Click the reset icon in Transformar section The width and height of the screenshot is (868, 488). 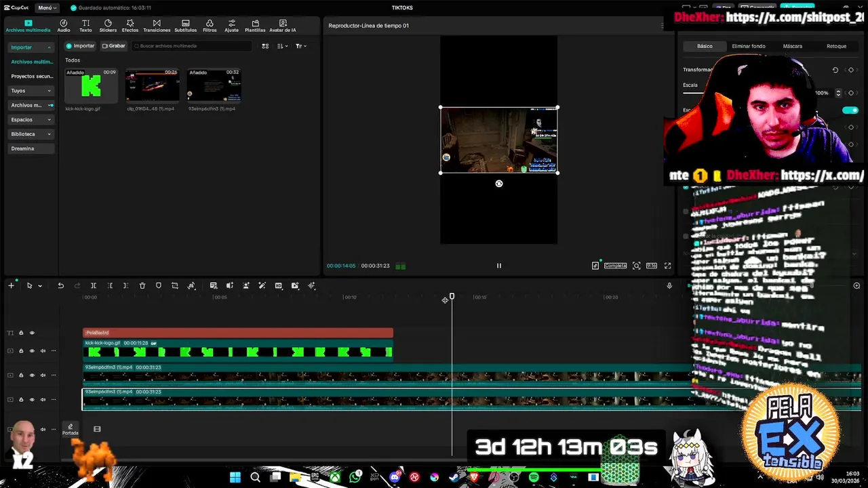click(x=835, y=70)
